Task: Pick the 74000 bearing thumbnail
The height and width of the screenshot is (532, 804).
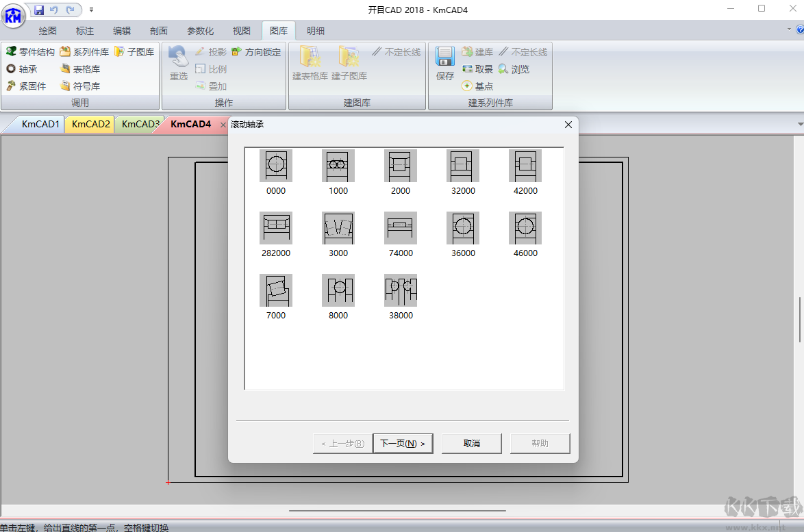Action: point(401,228)
